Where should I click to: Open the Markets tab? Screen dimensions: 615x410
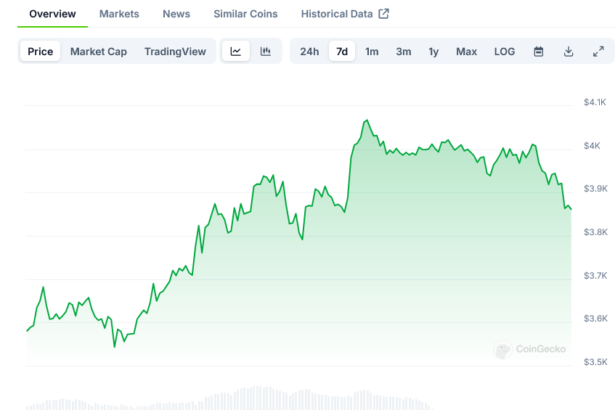(x=119, y=14)
